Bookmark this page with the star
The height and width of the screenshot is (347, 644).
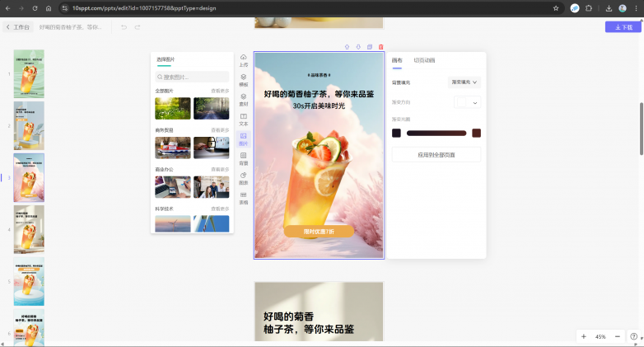tap(556, 8)
